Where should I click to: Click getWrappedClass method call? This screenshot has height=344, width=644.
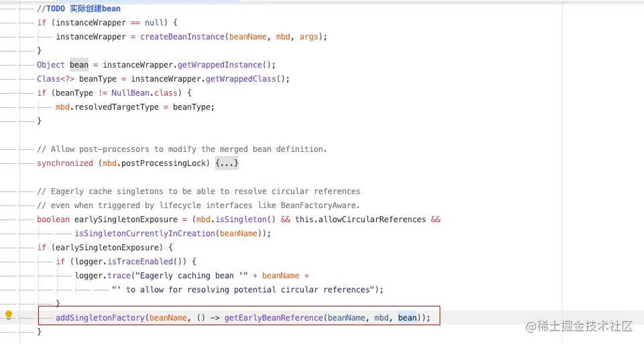pyautogui.click(x=241, y=79)
